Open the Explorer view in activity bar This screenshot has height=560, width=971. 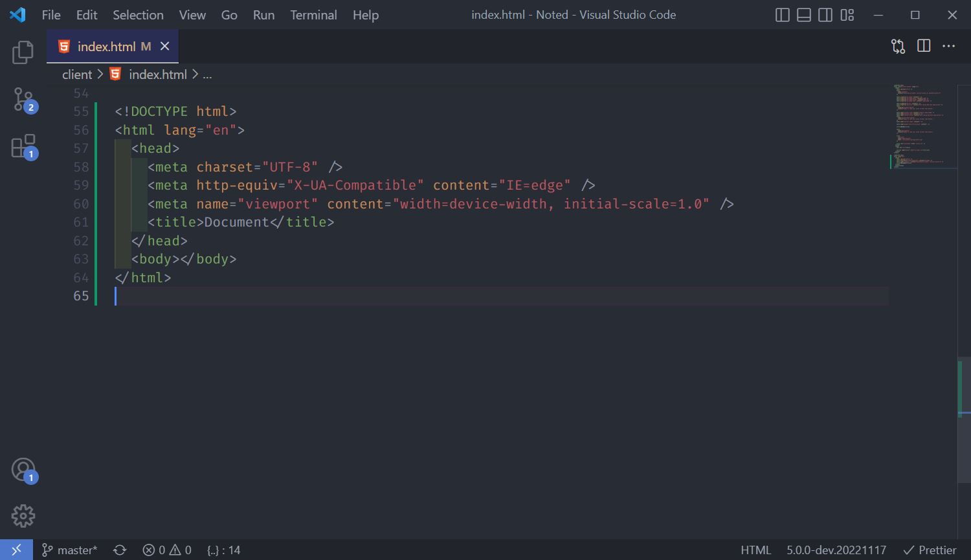pyautogui.click(x=23, y=52)
